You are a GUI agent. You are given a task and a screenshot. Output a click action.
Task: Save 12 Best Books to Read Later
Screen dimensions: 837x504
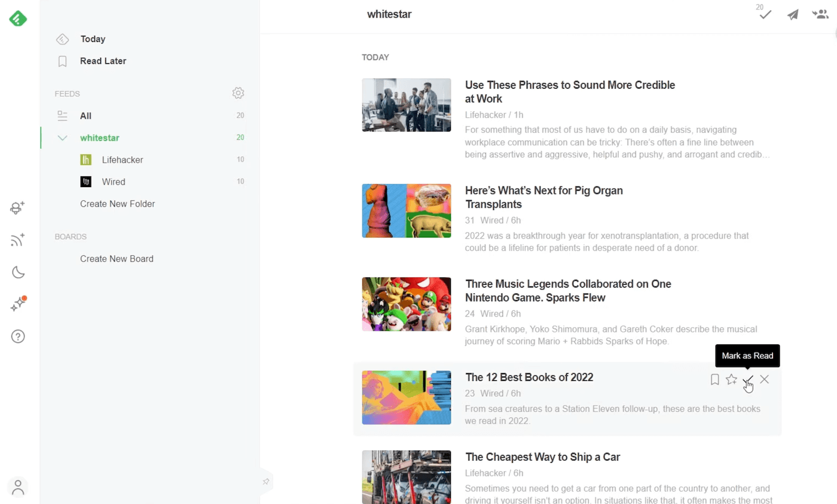coord(714,380)
